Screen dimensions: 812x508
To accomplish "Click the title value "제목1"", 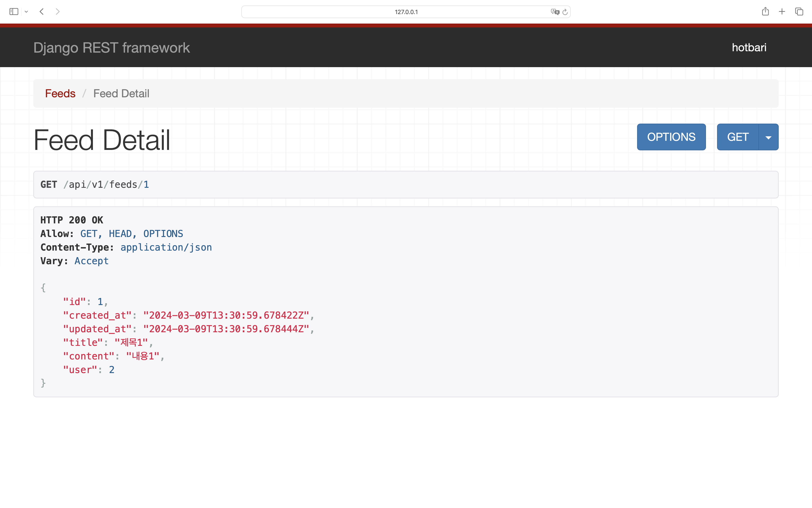I will (131, 342).
